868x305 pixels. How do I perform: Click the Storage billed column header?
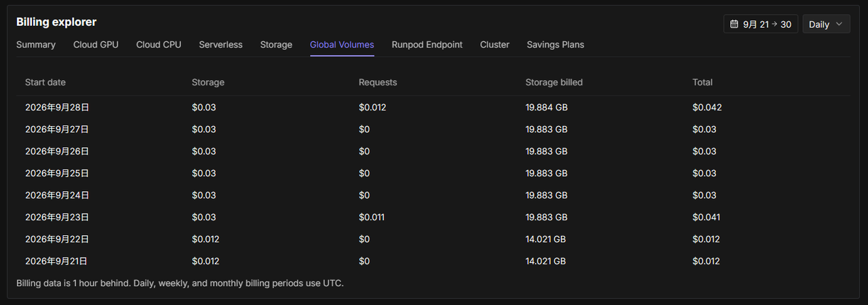[x=554, y=82]
